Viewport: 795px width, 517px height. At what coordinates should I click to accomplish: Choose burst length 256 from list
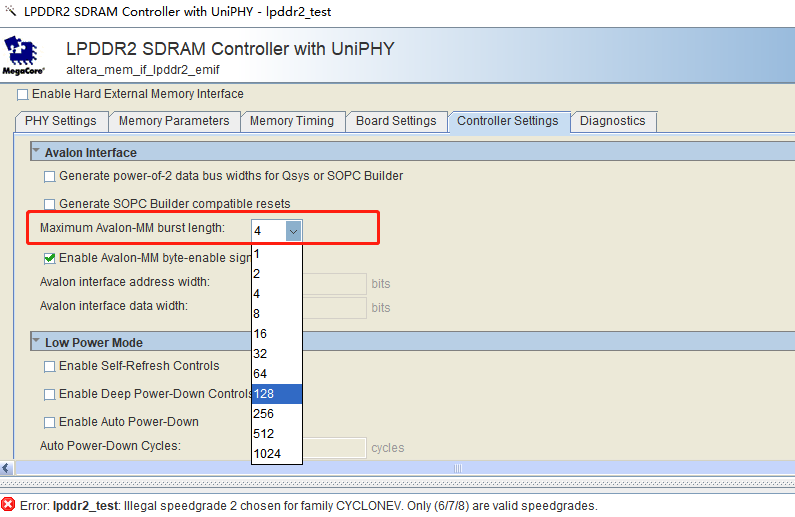277,414
